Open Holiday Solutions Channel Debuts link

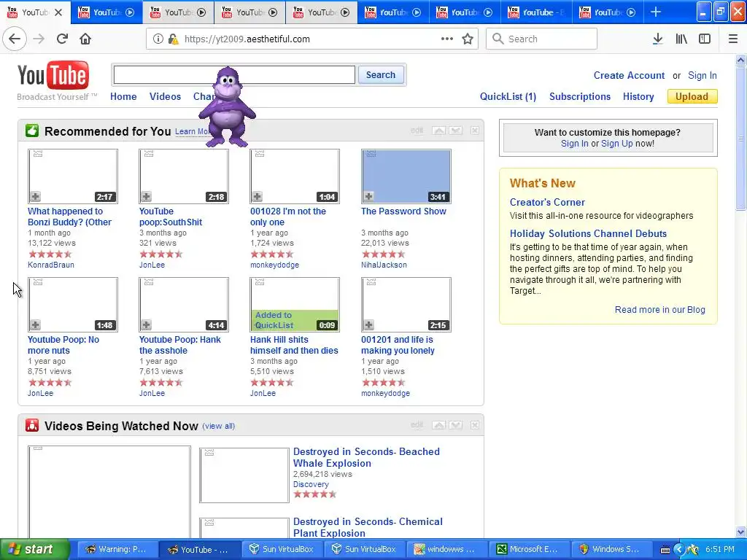[589, 234]
